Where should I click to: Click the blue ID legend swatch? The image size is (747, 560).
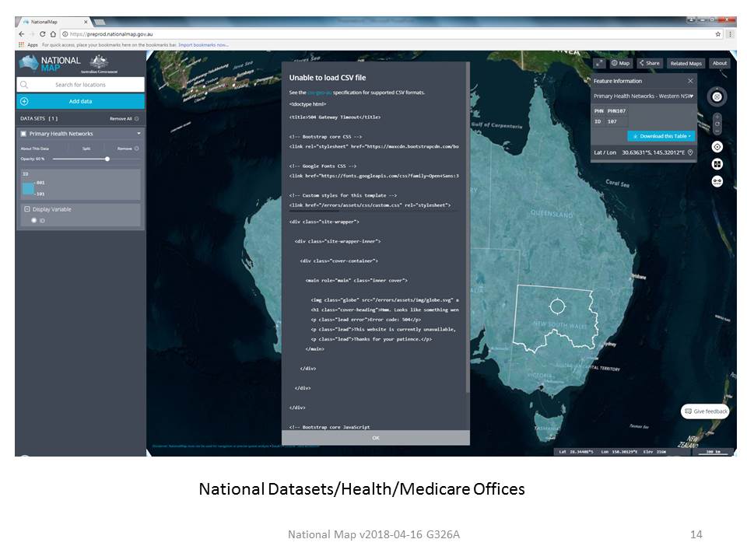(28, 188)
